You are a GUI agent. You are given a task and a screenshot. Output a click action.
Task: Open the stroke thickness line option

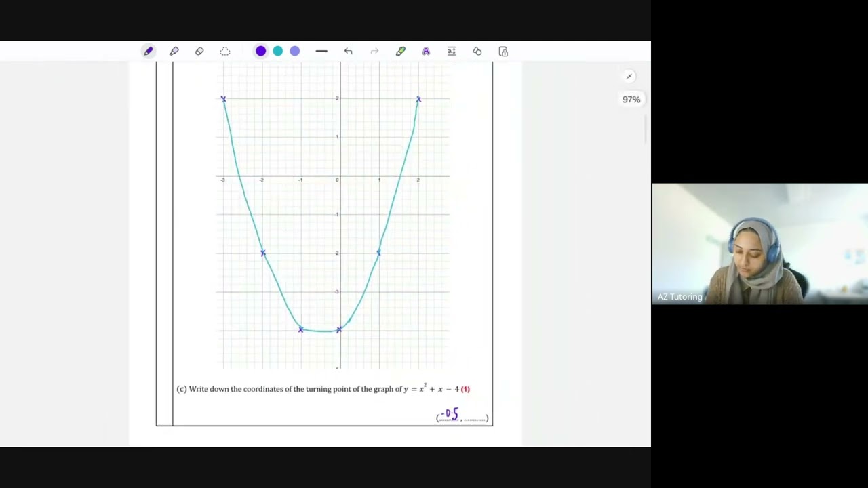tap(321, 52)
